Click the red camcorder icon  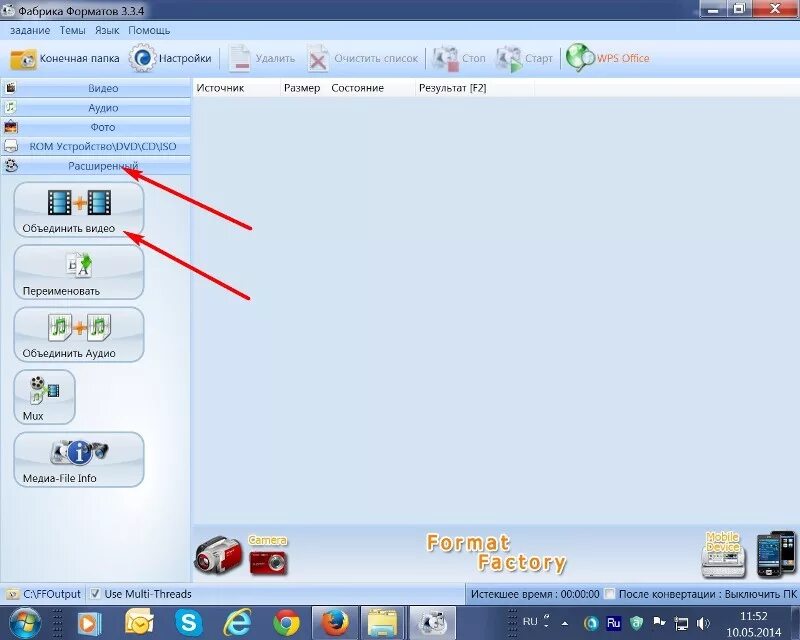pyautogui.click(x=218, y=555)
